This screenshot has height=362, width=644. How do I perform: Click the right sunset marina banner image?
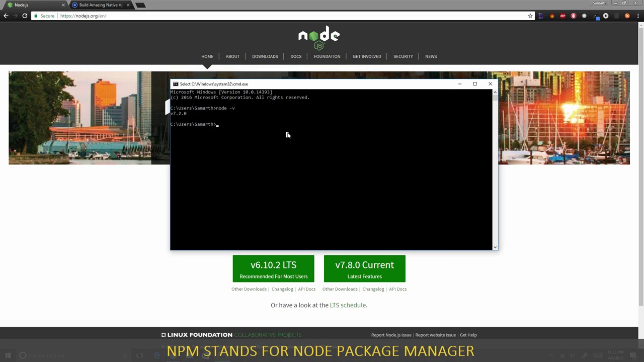coord(564,118)
